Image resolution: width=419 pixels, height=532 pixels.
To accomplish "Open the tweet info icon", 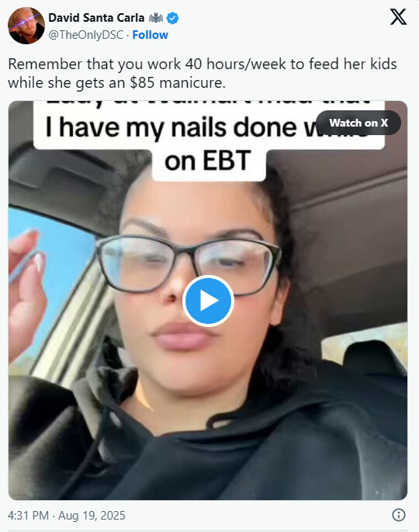I will pyautogui.click(x=399, y=515).
